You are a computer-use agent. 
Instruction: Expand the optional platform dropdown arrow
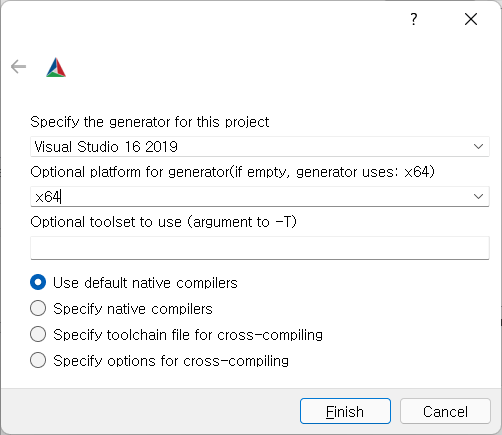(478, 197)
